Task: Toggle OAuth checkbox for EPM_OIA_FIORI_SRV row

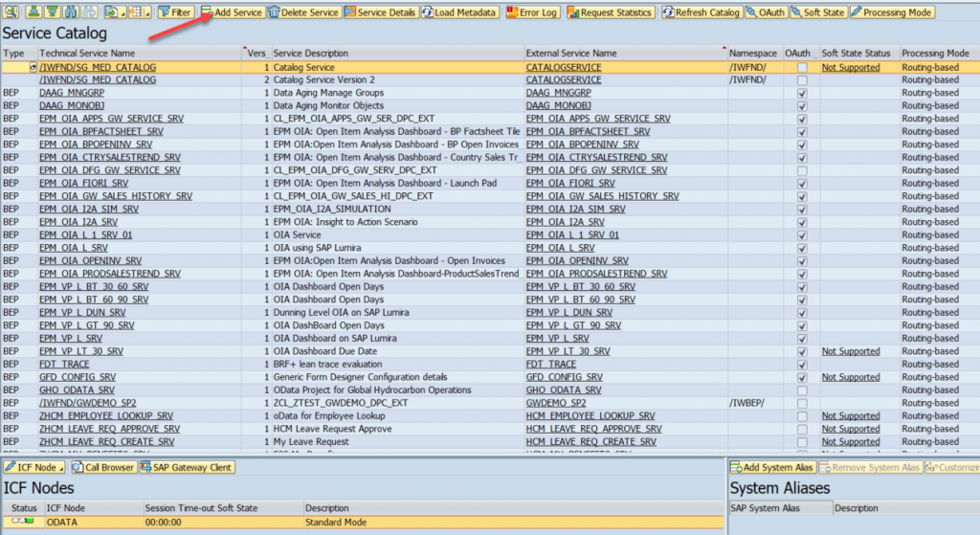Action: 802,184
